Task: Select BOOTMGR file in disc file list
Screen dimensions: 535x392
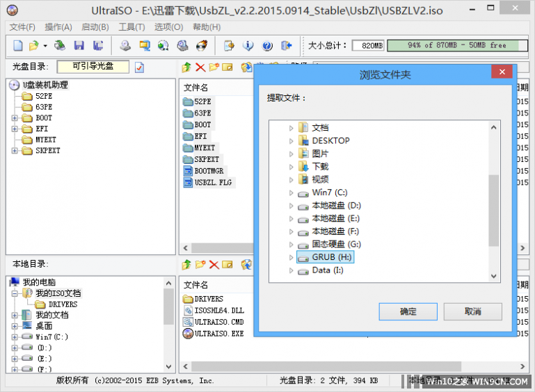Action: click(209, 171)
